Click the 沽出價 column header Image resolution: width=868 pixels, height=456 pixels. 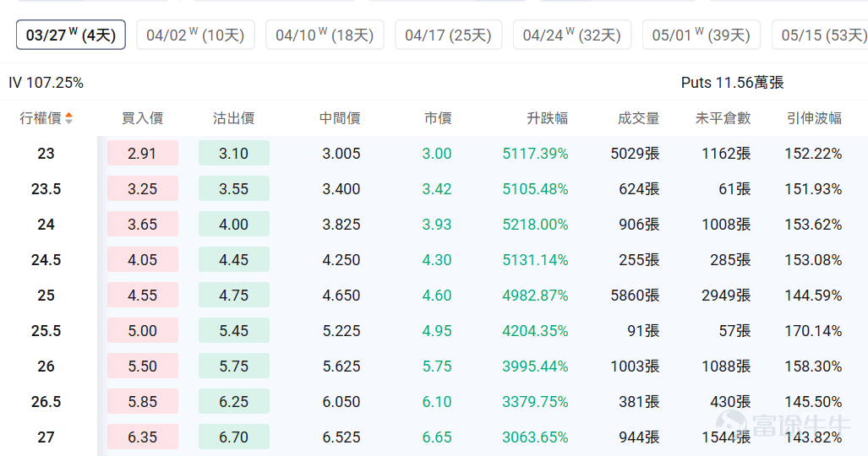pos(233,118)
